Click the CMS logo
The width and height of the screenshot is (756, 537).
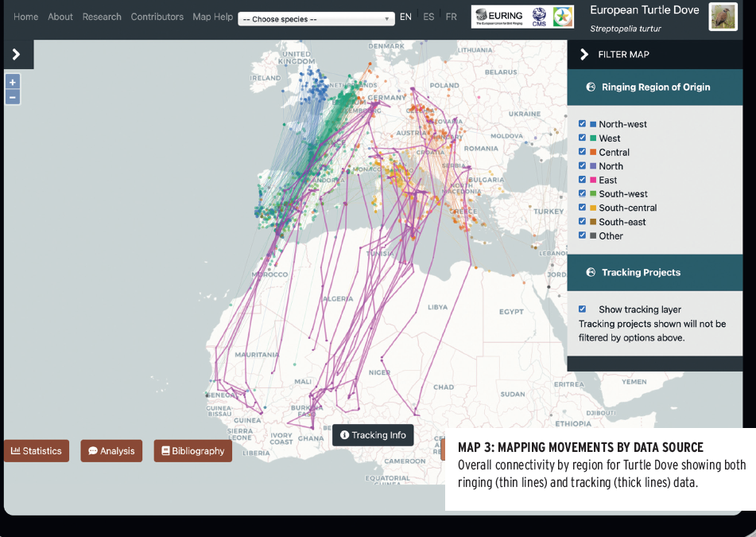pyautogui.click(x=539, y=17)
